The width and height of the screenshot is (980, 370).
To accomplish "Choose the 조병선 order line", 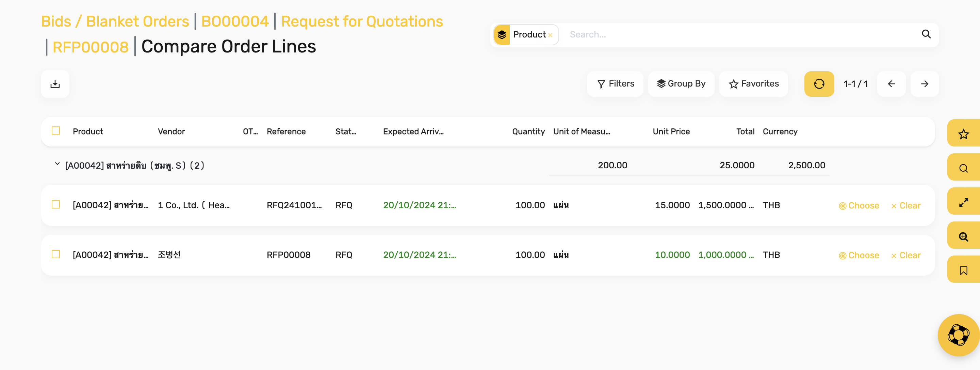I will pos(859,255).
